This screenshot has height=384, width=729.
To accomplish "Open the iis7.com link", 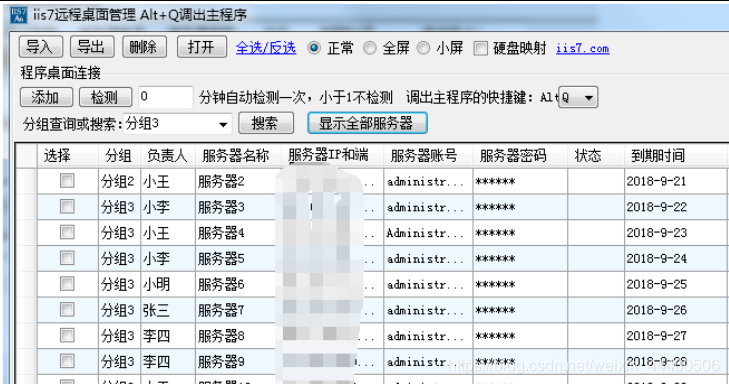I will pyautogui.click(x=583, y=48).
